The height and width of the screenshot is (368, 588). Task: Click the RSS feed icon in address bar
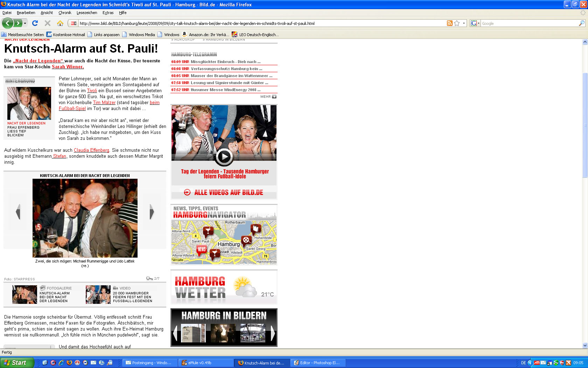450,23
